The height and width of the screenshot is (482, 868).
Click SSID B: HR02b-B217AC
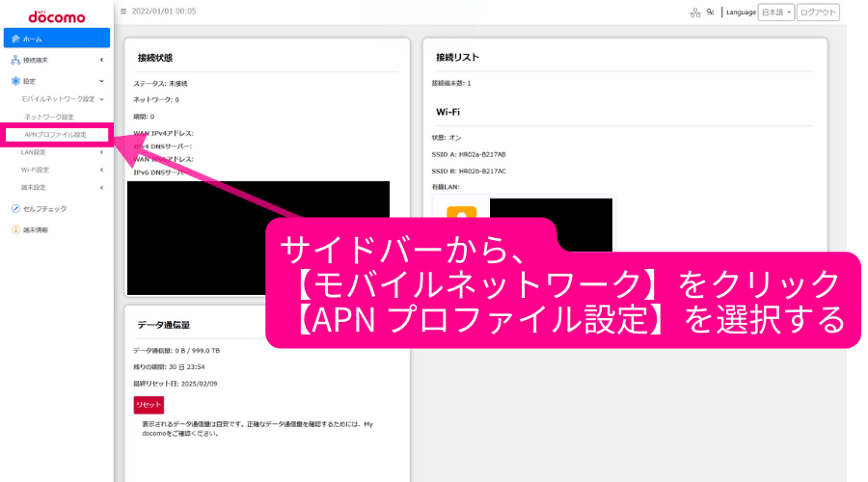(x=469, y=171)
